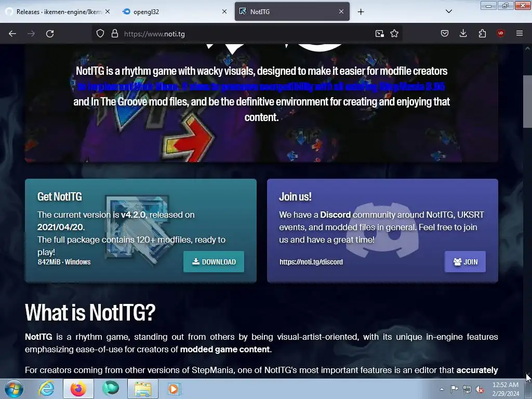Switch to the Releases ikemen-engine tab
This screenshot has width=532, height=399.
[x=58, y=11]
